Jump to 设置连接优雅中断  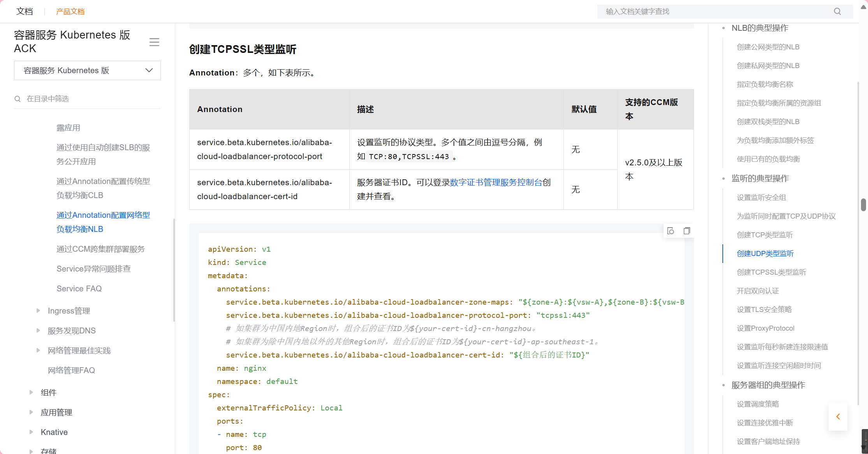pos(765,423)
